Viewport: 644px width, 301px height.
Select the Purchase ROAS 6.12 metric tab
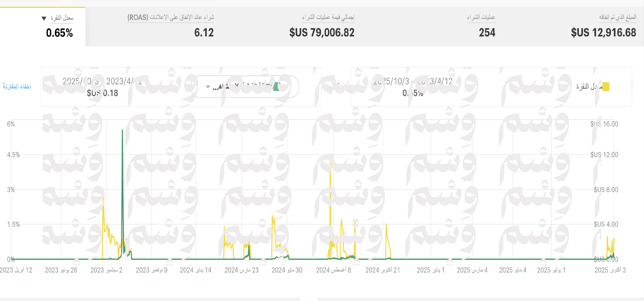click(204, 32)
